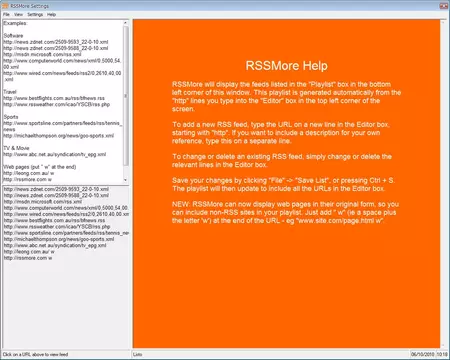The width and height of the screenshot is (450, 360).
Task: Select the msdn.microsoft.com rss.xml playlist URL
Action: click(x=43, y=202)
